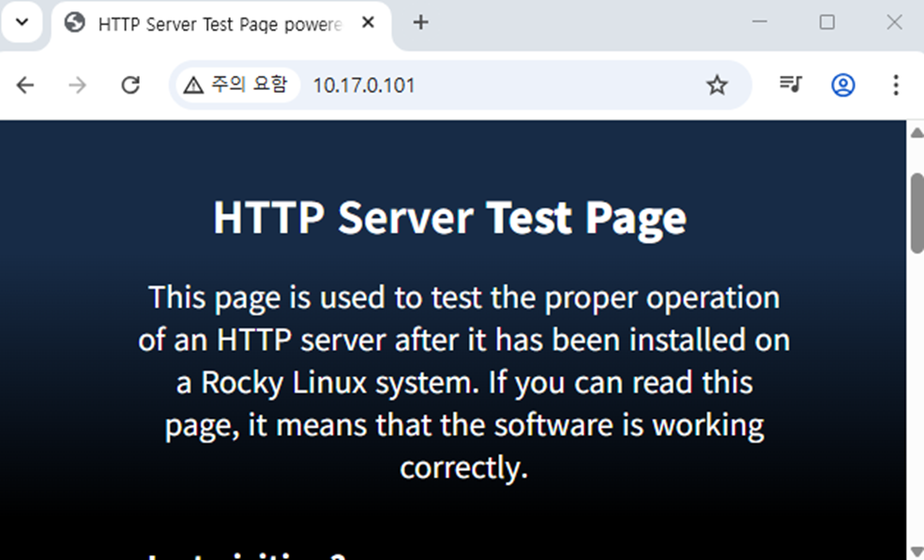Screen dimensions: 924x560
Task: Click the 주의 요함 security warning chip
Action: (237, 84)
